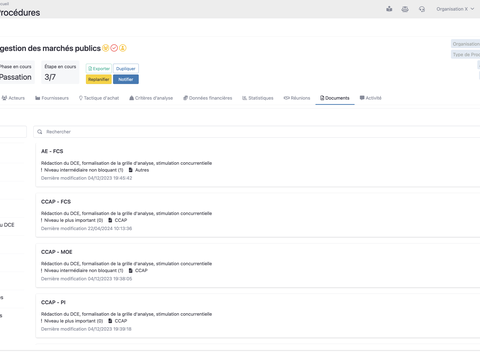Open the Acteurs tab
The height and width of the screenshot is (360, 480).
(x=13, y=98)
